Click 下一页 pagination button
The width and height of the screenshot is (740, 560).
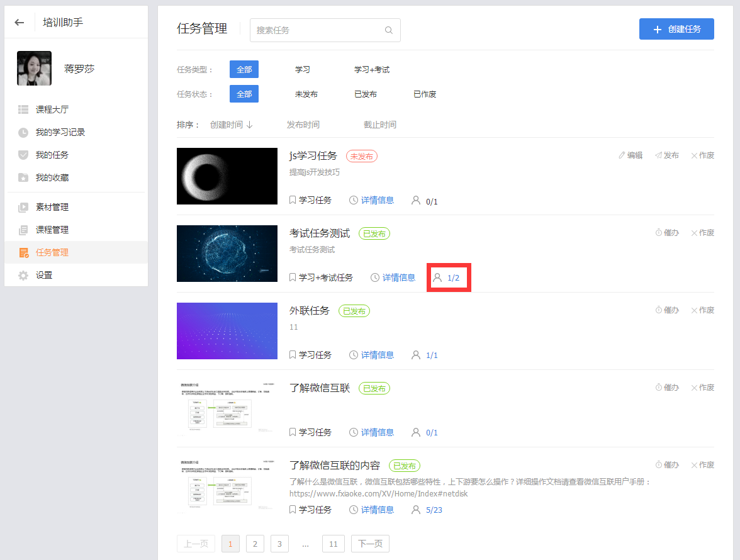[x=370, y=544]
